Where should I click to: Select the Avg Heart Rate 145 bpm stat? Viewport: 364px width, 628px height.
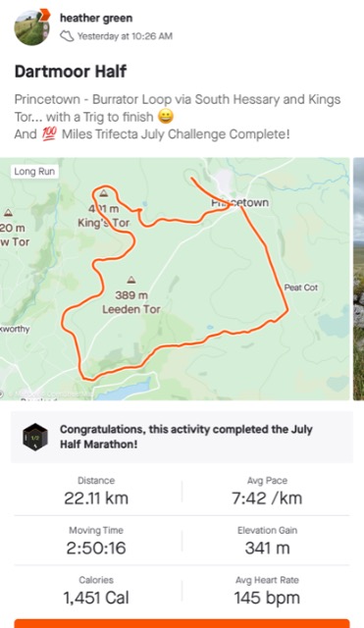267,591
